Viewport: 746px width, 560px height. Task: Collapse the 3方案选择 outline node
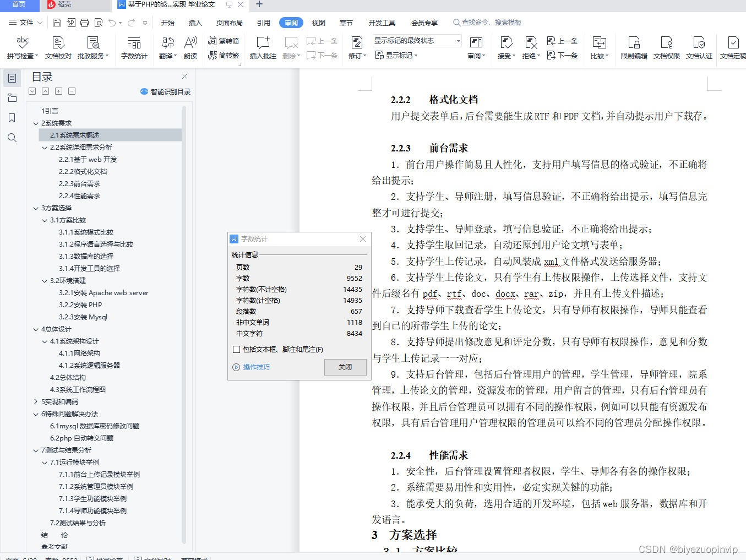pyautogui.click(x=36, y=208)
